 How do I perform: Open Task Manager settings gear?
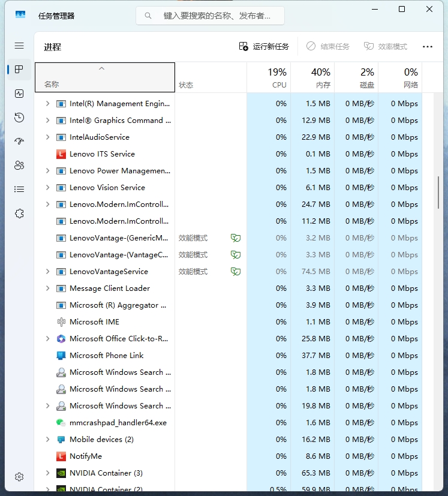click(x=19, y=477)
